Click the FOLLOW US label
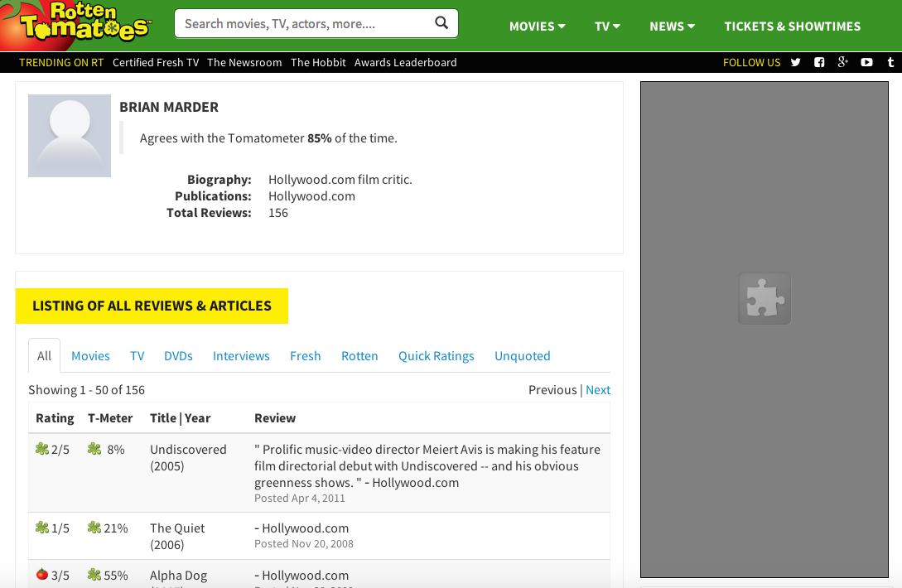The image size is (902, 588). point(751,63)
